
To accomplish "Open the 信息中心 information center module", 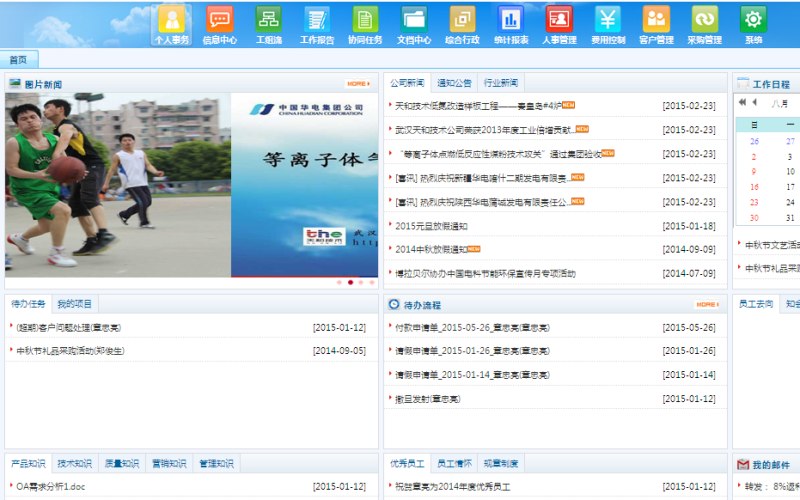I will [x=220, y=25].
